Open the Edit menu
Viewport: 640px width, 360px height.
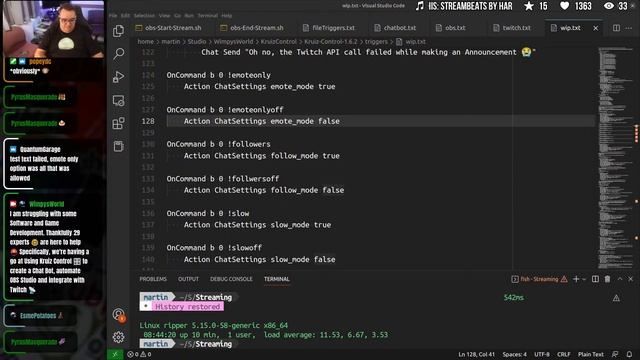tap(125, 16)
